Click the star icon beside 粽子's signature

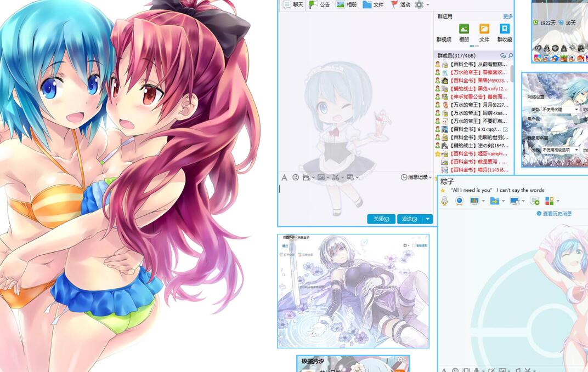point(443,191)
